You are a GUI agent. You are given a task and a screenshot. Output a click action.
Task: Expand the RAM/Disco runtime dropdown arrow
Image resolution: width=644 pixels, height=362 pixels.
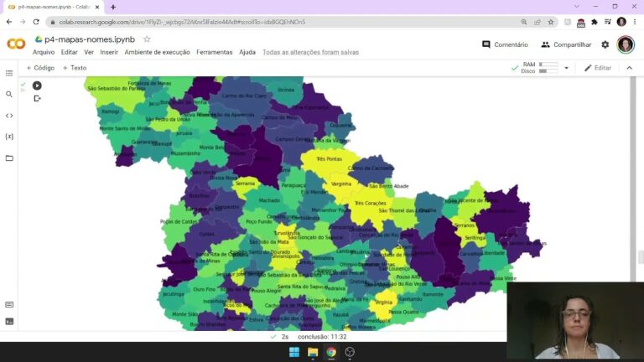pyautogui.click(x=566, y=68)
